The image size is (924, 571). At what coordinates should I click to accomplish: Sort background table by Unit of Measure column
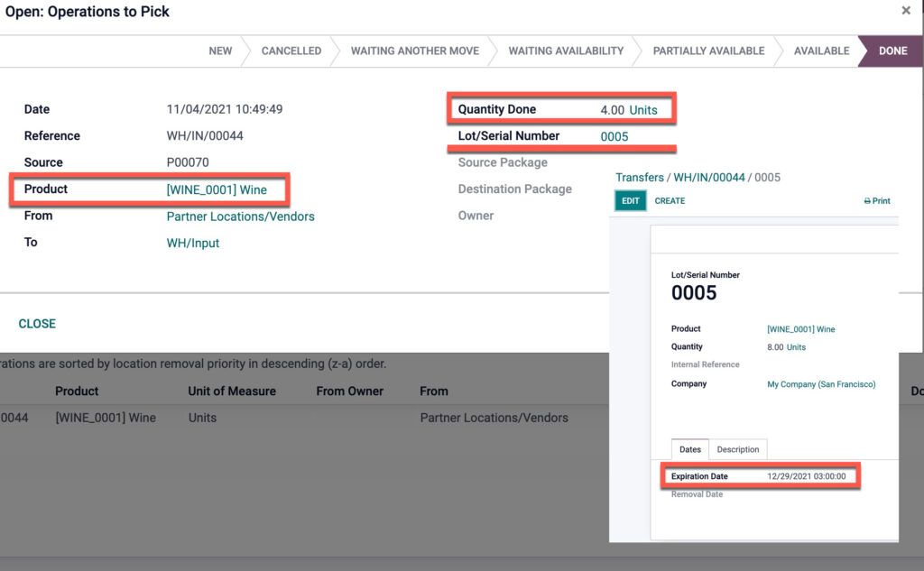[x=232, y=391]
